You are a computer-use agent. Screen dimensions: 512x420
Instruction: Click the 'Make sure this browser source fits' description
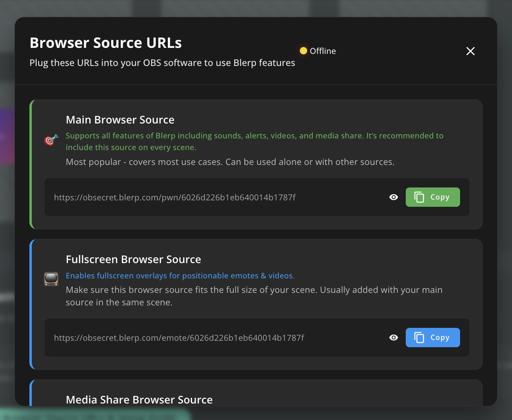click(254, 290)
